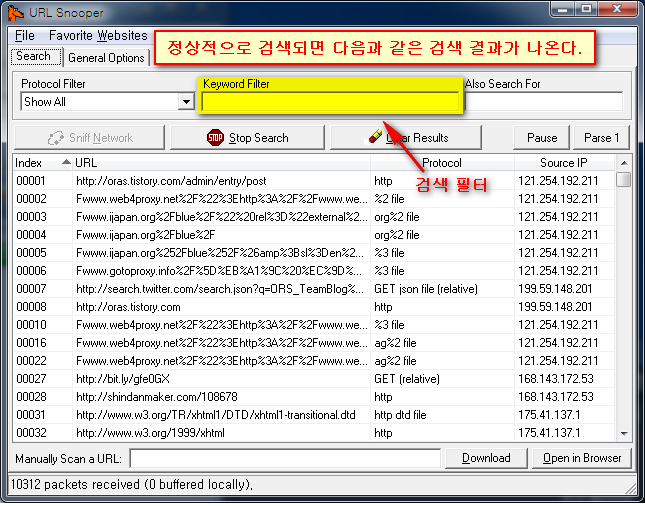Open the Favorite Websites menu
The width and height of the screenshot is (645, 506).
[98, 35]
